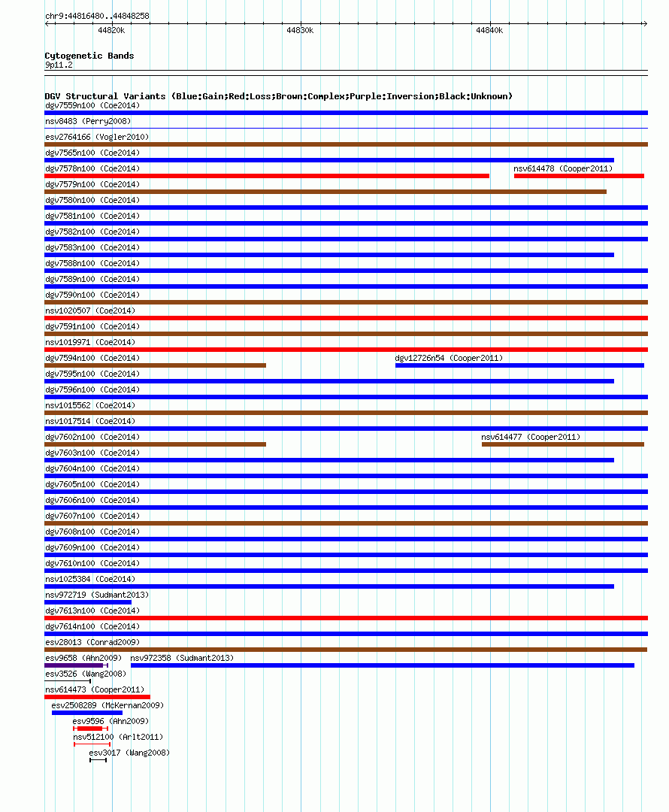Select dgv7595n100 (Coe2014) label
The image size is (669, 812).
point(92,374)
